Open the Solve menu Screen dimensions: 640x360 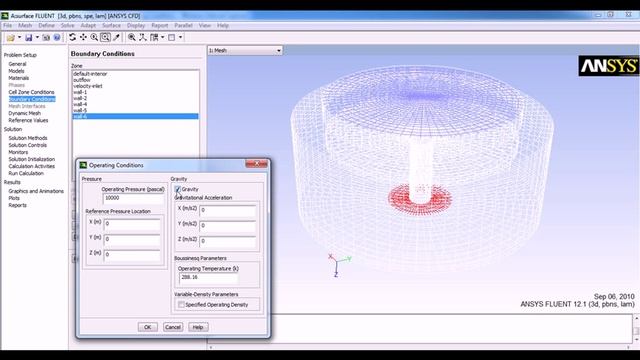(x=67, y=25)
